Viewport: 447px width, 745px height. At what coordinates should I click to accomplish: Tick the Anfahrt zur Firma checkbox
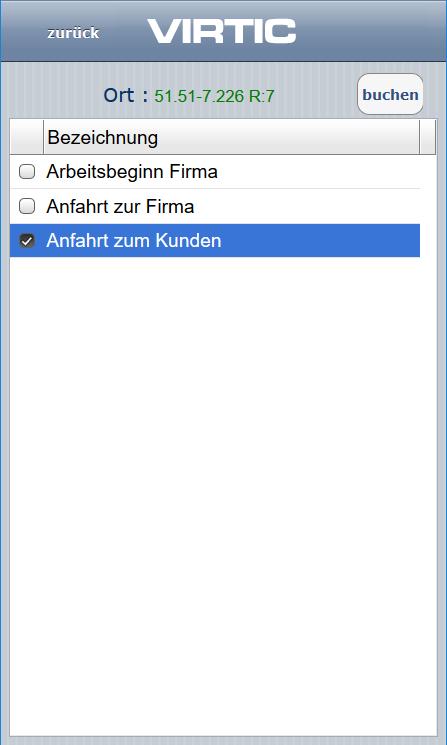click(x=27, y=206)
